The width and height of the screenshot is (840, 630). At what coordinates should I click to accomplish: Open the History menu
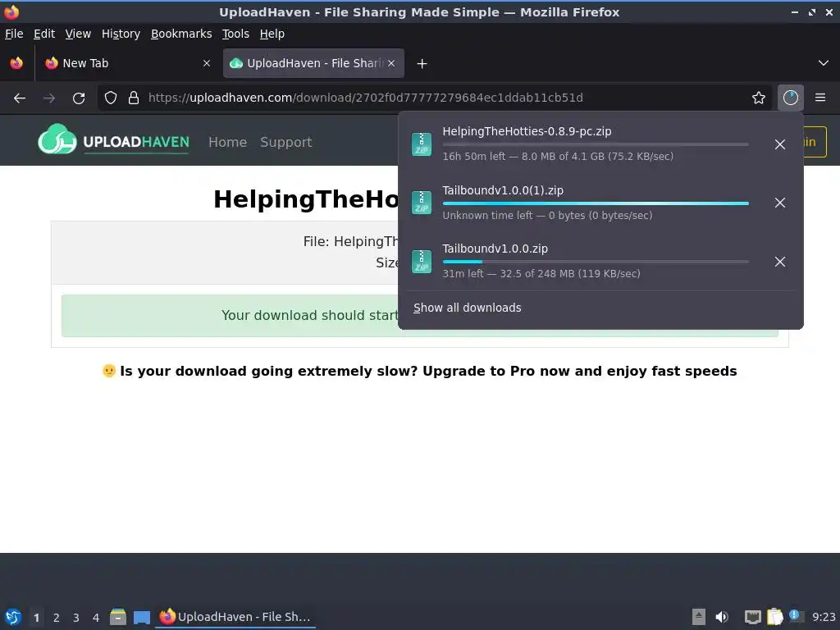click(x=121, y=34)
